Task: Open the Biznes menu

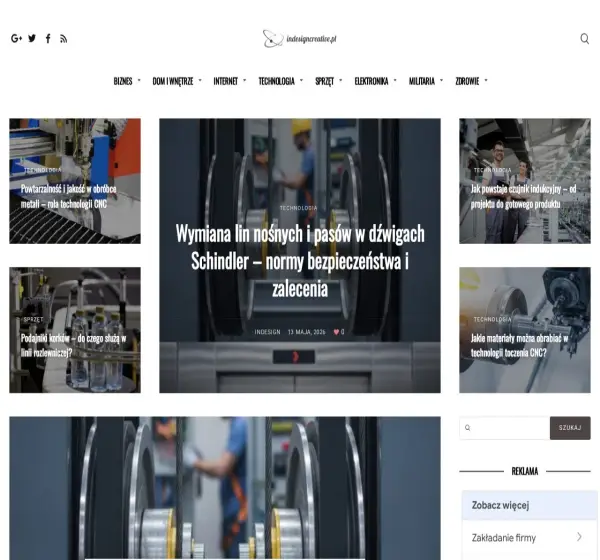Action: coord(123,81)
